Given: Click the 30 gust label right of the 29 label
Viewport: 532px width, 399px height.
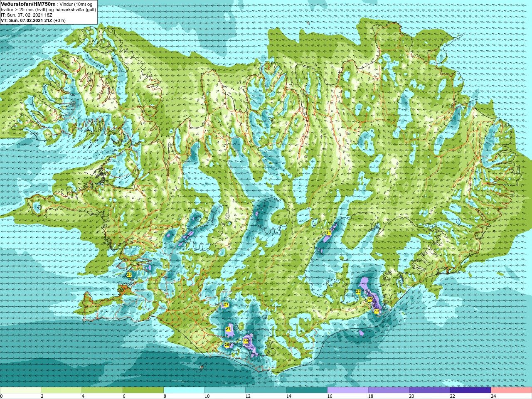Looking at the screenshot, I should (246, 341).
